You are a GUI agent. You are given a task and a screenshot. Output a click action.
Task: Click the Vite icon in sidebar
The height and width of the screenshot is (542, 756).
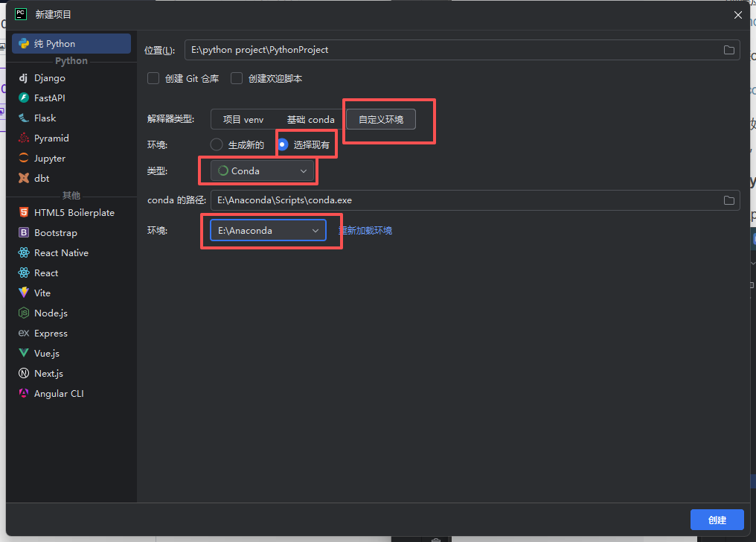click(24, 293)
